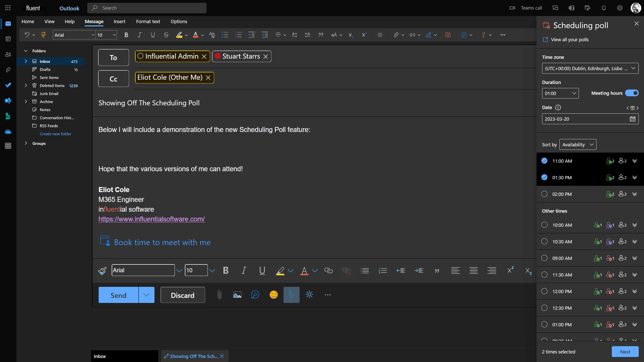This screenshot has height=362, width=644.
Task: Apply Strikethrough in the ribbon
Action: [166, 35]
